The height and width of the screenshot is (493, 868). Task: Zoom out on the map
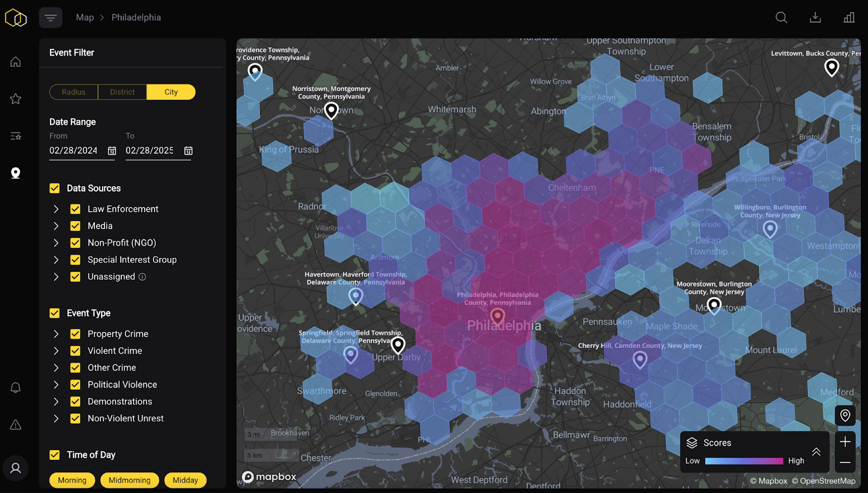coord(845,463)
